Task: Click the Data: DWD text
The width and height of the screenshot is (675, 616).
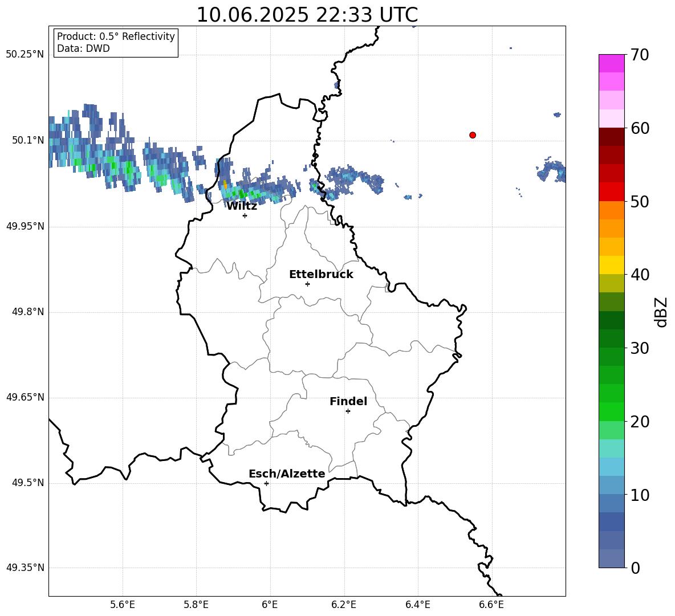Action: (x=83, y=48)
